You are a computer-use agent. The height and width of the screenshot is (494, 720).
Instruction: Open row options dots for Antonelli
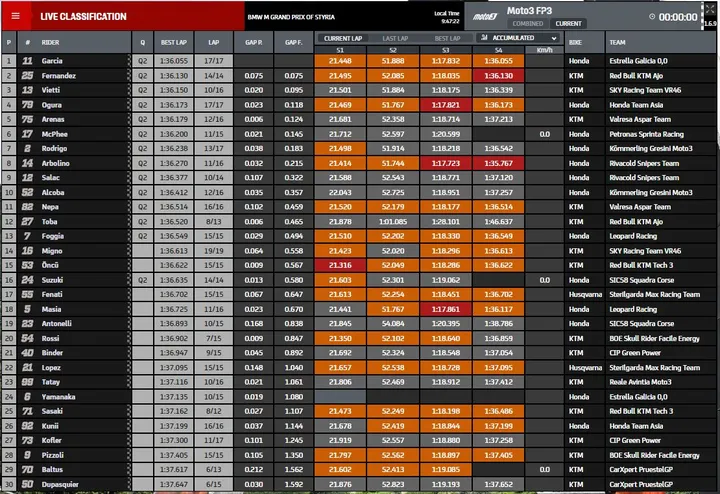[129, 323]
